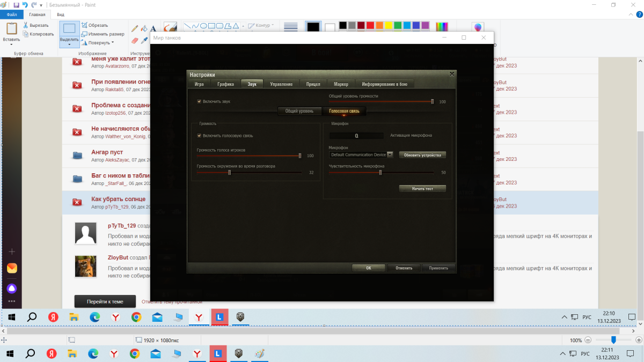Switch to the Игра settings tab
The width and height of the screenshot is (644, 362).
click(x=199, y=84)
